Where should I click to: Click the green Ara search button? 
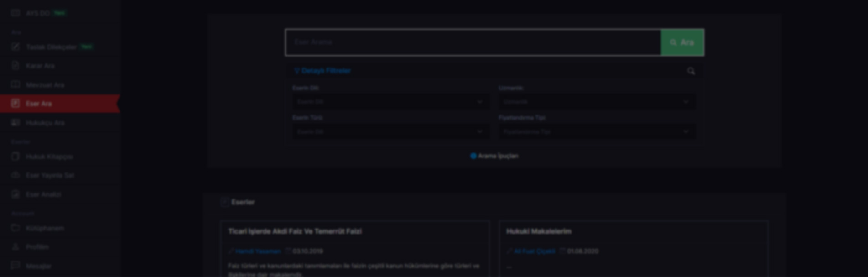coord(682,42)
